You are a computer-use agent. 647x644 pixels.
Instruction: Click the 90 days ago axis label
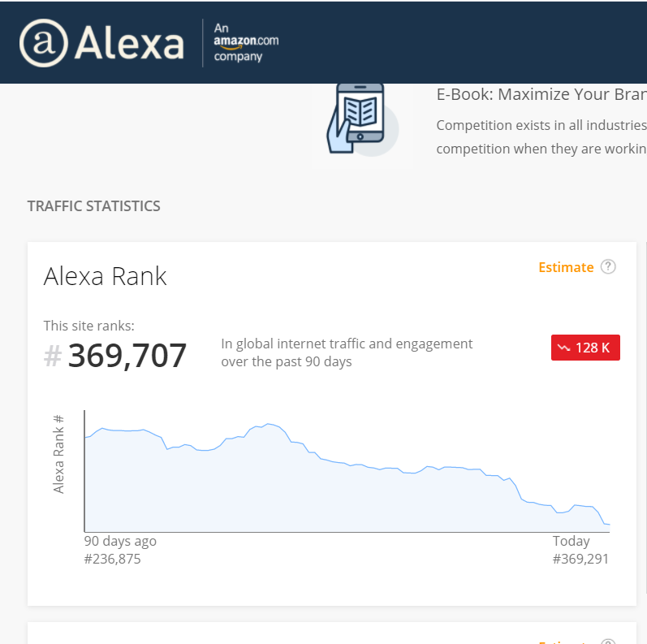pos(120,541)
